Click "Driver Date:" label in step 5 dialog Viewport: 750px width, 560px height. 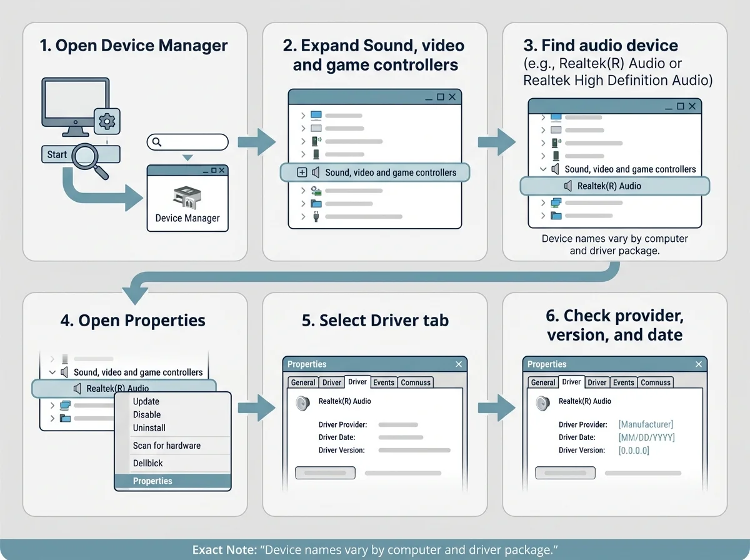coord(338,437)
